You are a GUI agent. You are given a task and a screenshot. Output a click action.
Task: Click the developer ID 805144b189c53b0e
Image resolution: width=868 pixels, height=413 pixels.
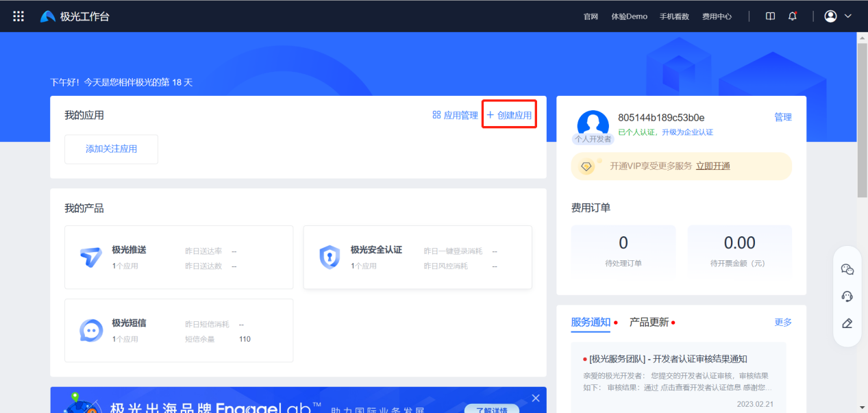tap(661, 118)
